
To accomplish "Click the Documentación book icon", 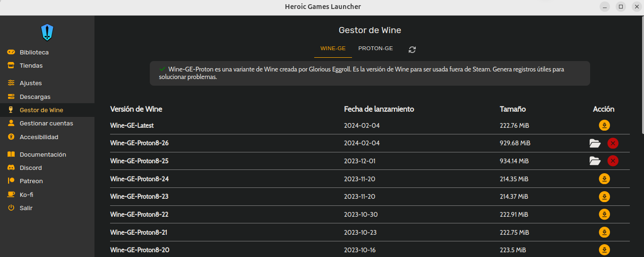I will click(11, 154).
